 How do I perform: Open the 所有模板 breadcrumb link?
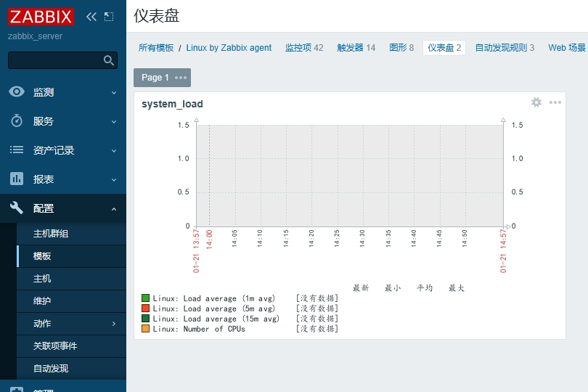[156, 48]
